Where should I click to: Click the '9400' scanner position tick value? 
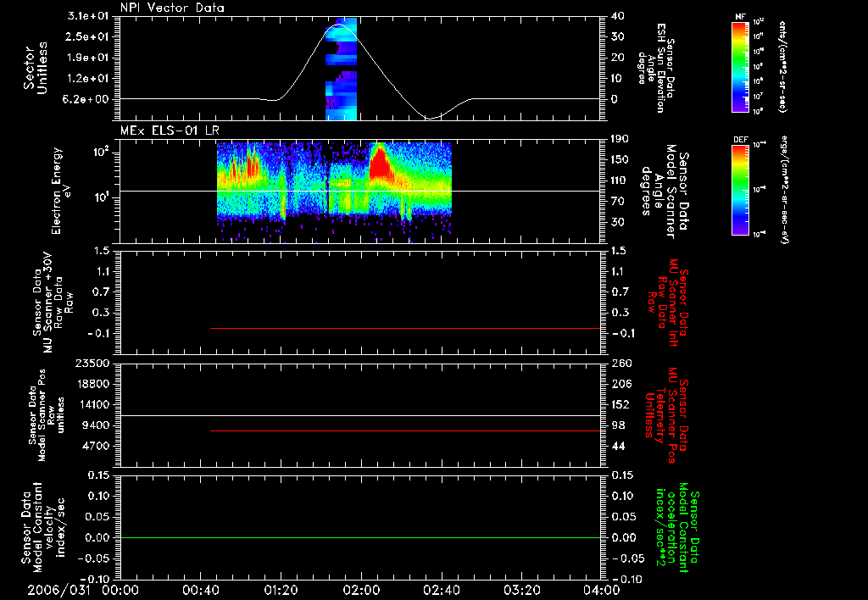pos(96,425)
